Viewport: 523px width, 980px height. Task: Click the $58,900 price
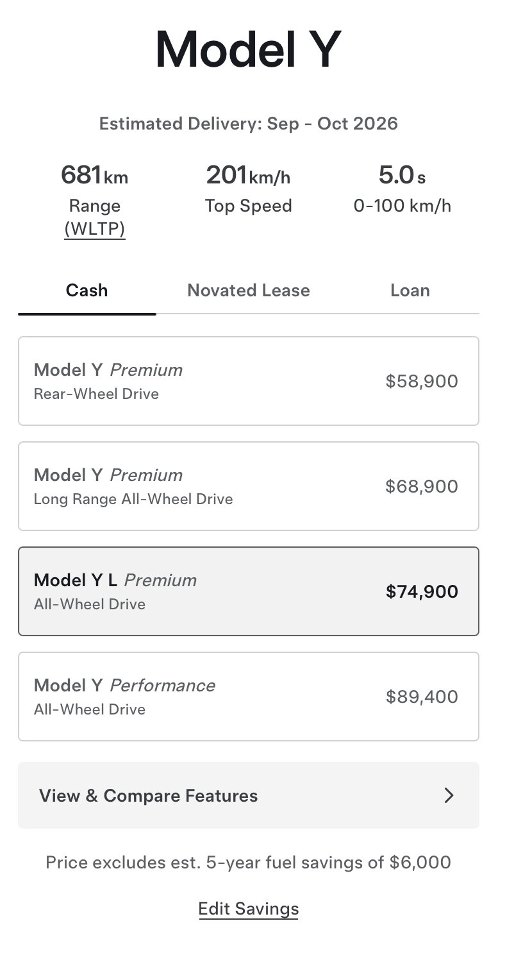pos(422,382)
